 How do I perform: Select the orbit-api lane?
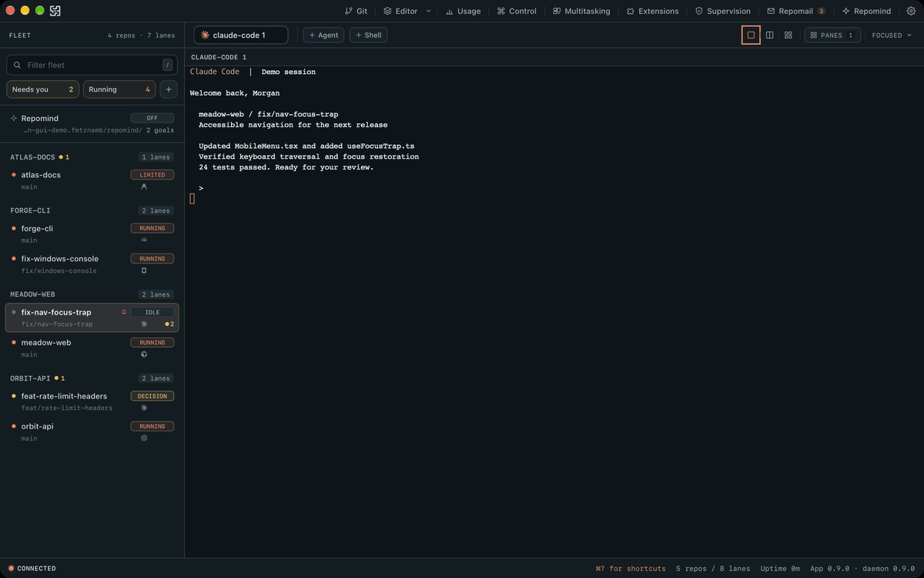pyautogui.click(x=92, y=432)
